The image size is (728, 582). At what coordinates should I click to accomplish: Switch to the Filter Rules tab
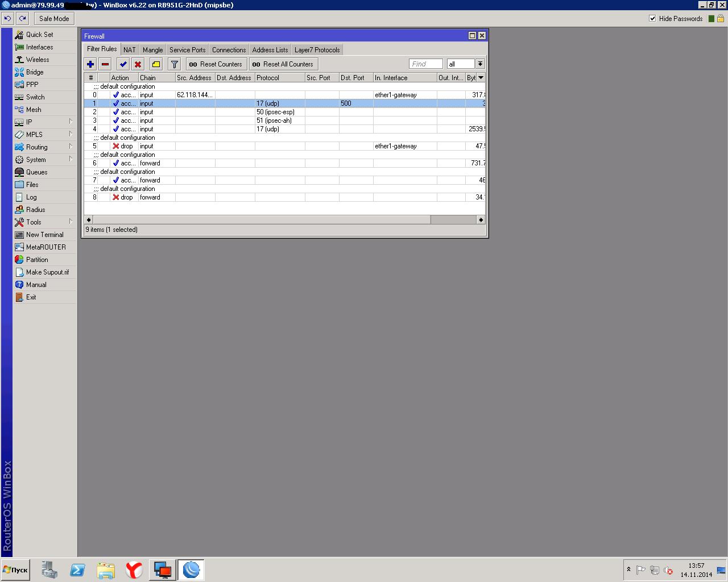tap(102, 49)
